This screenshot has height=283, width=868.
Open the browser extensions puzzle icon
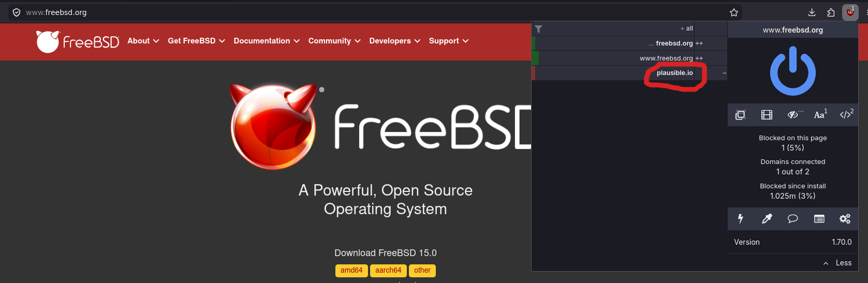click(x=831, y=12)
